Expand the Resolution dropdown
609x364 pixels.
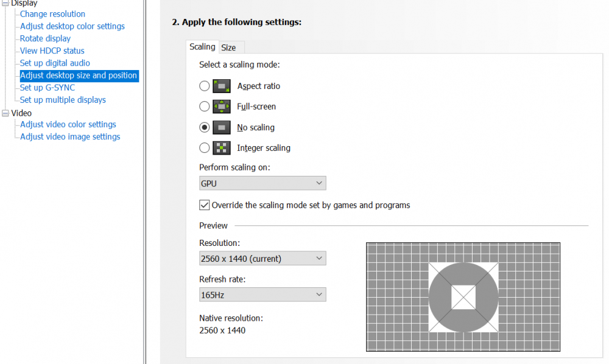point(262,259)
